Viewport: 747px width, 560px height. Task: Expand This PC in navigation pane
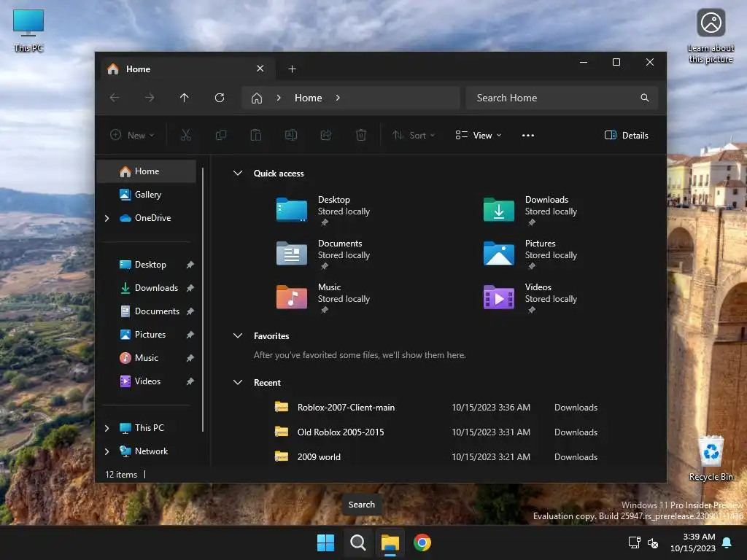click(x=107, y=428)
